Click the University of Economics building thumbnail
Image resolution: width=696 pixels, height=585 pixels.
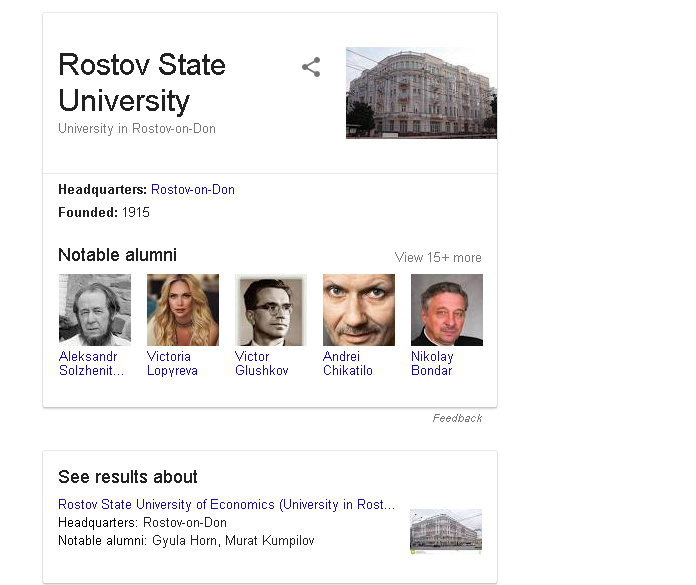coord(446,531)
